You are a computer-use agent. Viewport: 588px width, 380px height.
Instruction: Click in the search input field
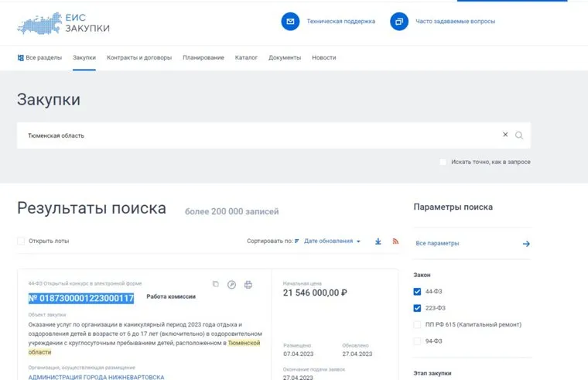coord(255,135)
